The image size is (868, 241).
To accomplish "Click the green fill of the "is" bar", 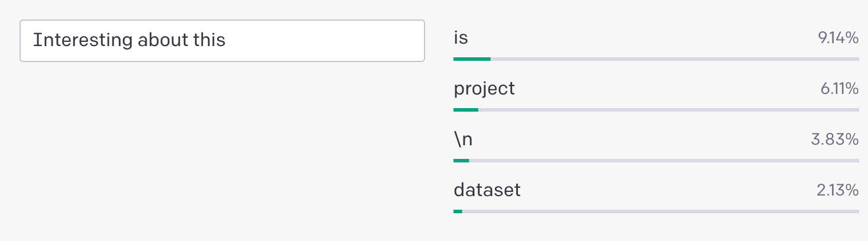I will 472,59.
